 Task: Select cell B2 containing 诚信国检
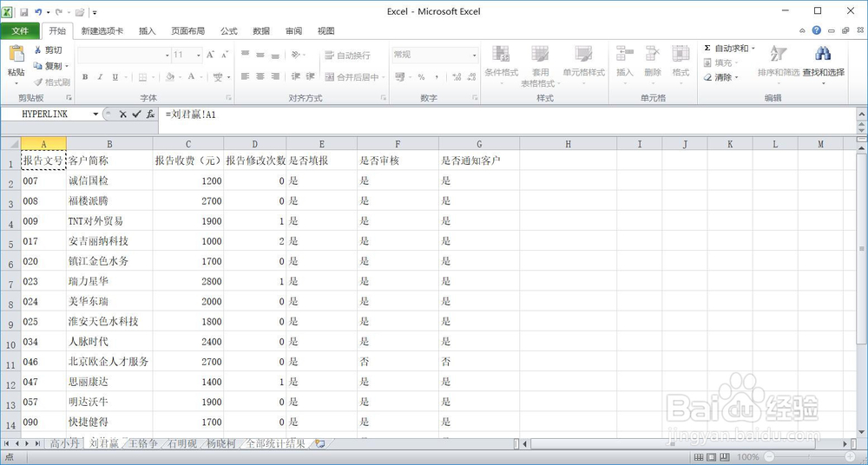point(109,180)
